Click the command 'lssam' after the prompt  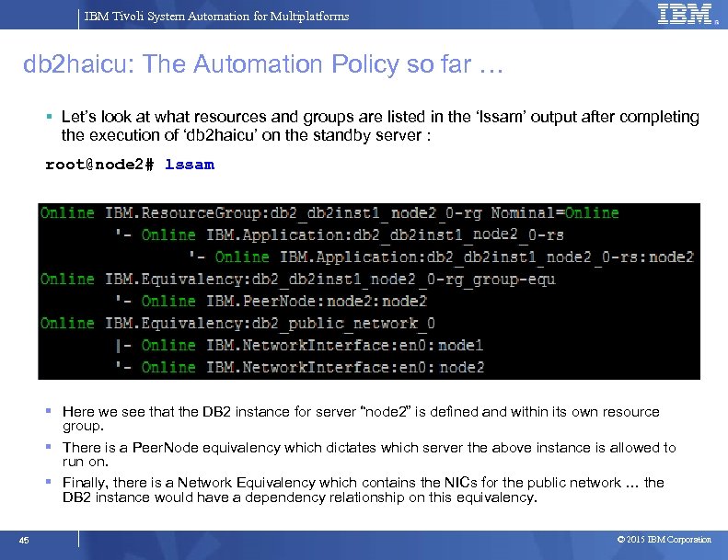tap(190, 165)
